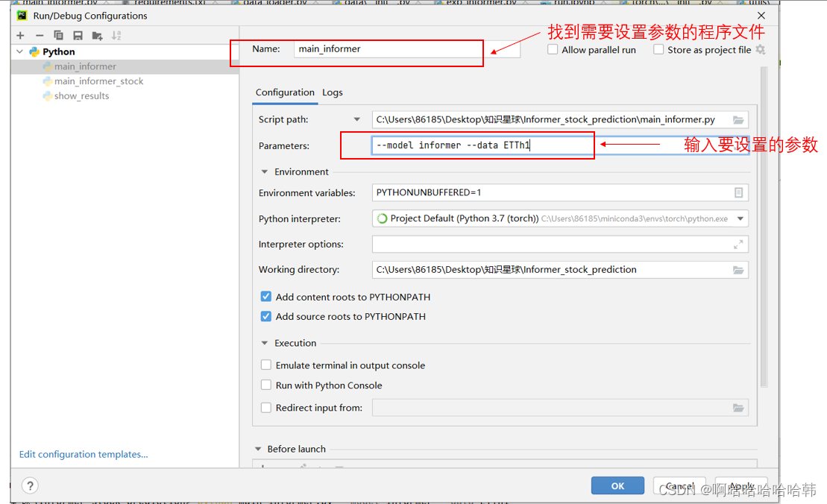Enable Emulate terminal in output console
The height and width of the screenshot is (504, 827).
click(x=265, y=365)
